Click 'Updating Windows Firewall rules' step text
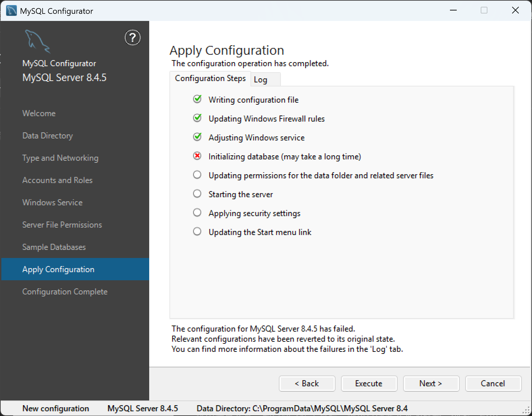 [x=267, y=119]
